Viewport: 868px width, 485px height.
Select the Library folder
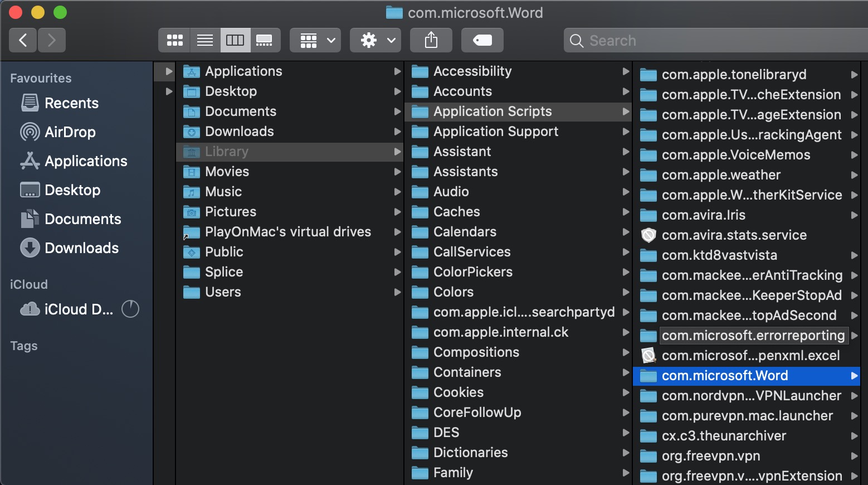click(x=289, y=152)
